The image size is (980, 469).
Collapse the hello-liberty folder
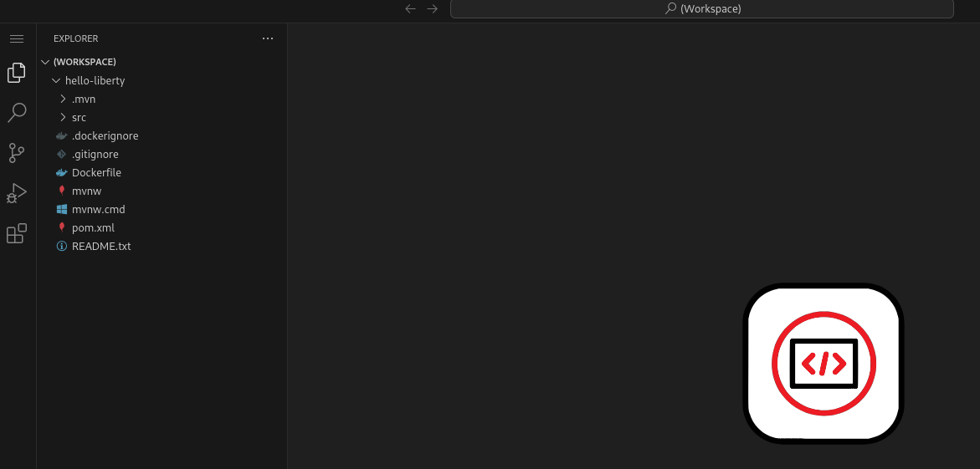point(162,80)
